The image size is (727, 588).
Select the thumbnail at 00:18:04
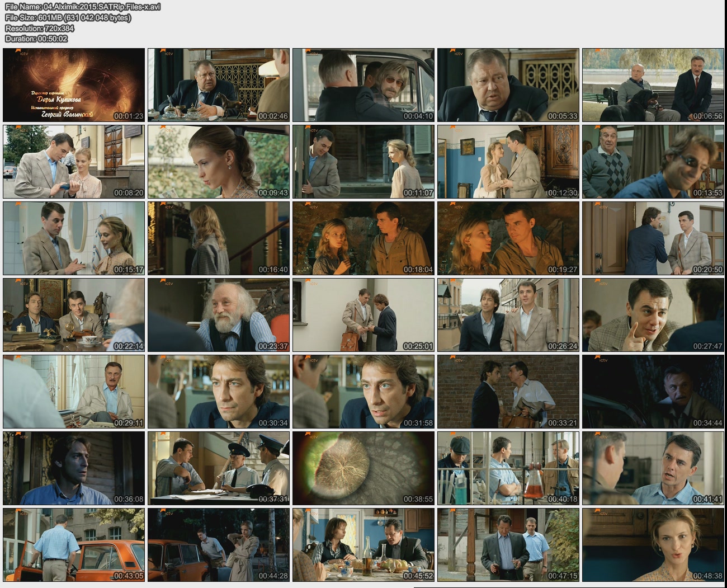(363, 238)
